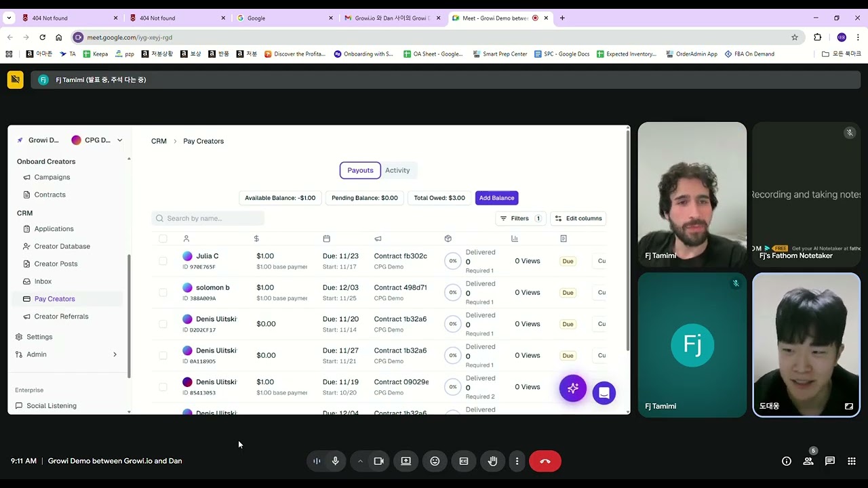Viewport: 868px width, 488px height.
Task: Open emoji reactions in Meet
Action: (435, 461)
